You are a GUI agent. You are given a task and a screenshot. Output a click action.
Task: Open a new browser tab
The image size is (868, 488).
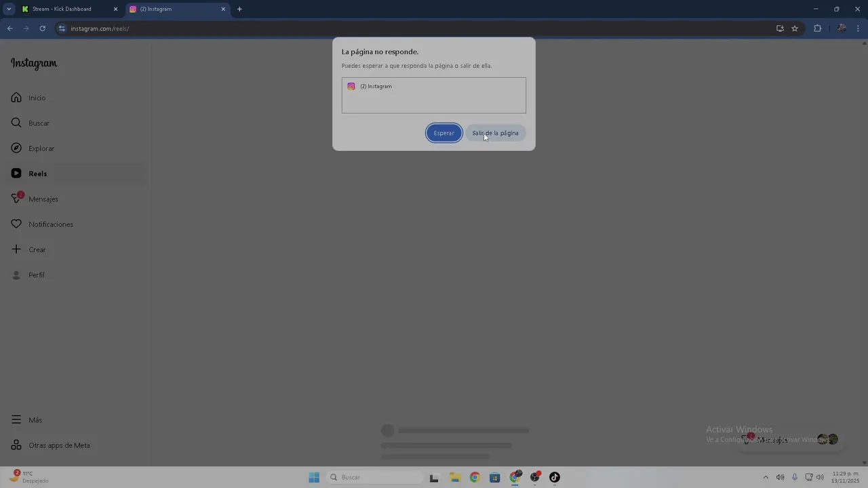click(x=239, y=9)
